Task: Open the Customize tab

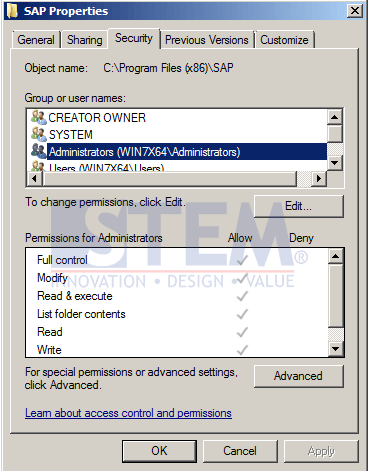Action: tap(284, 40)
